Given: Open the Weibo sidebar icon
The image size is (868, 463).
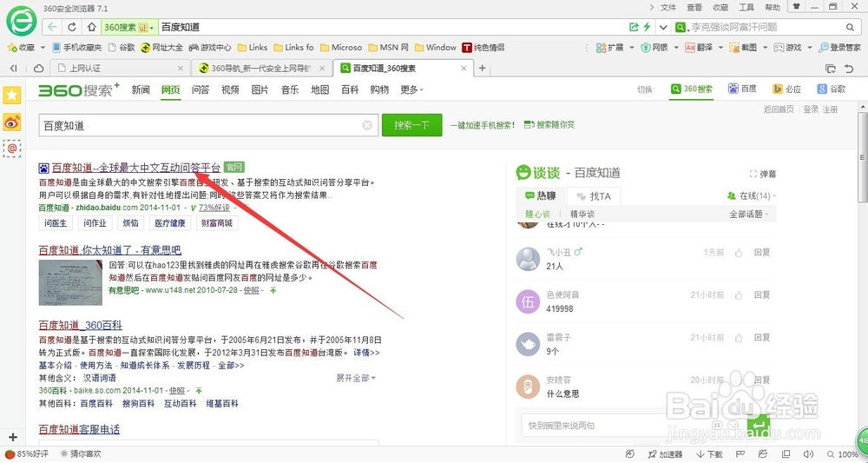Looking at the screenshot, I should [x=12, y=122].
